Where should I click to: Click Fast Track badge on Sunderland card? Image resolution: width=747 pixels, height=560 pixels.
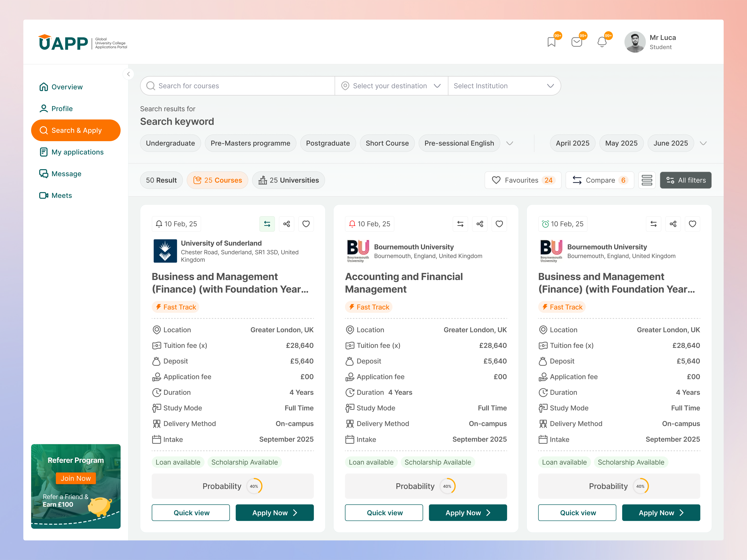click(176, 307)
